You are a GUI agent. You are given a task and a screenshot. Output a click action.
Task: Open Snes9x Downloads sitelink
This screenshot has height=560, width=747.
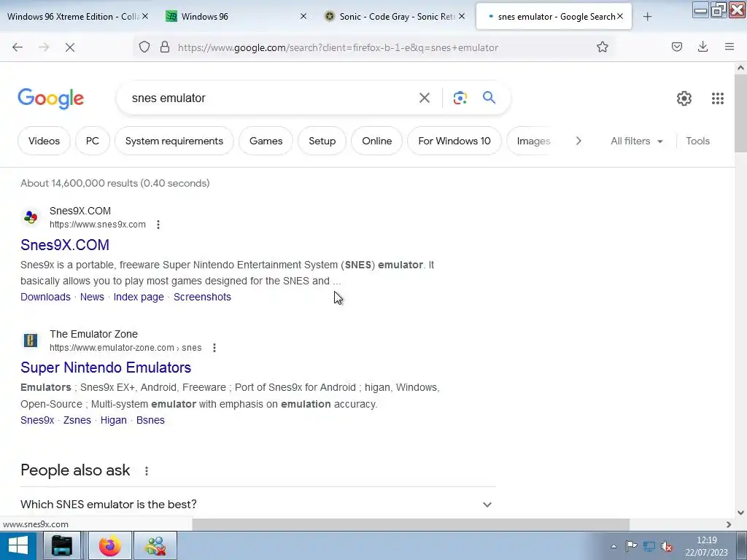click(x=45, y=297)
